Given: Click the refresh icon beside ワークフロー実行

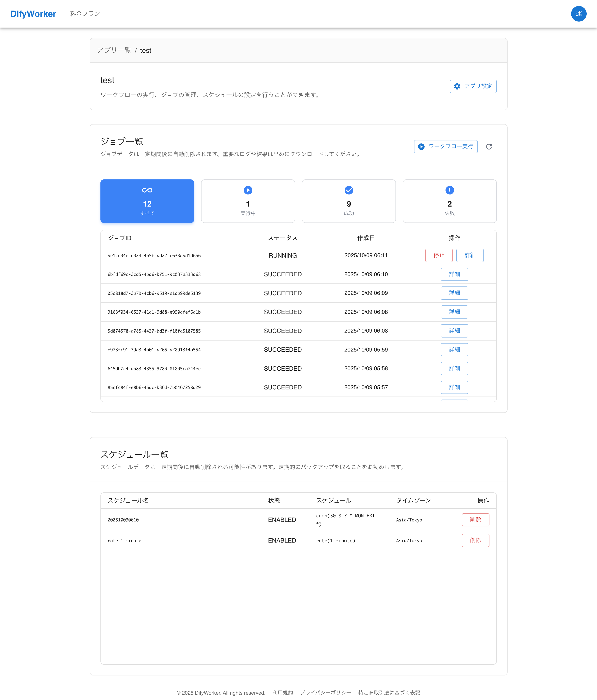Looking at the screenshot, I should [489, 147].
